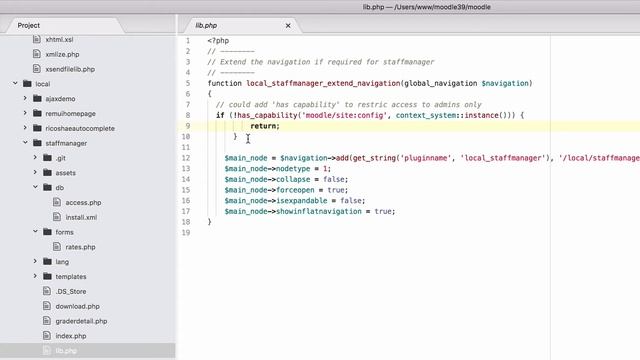This screenshot has width=640, height=360.
Task: Expand the .git folder chevron
Action: pyautogui.click(x=35, y=158)
